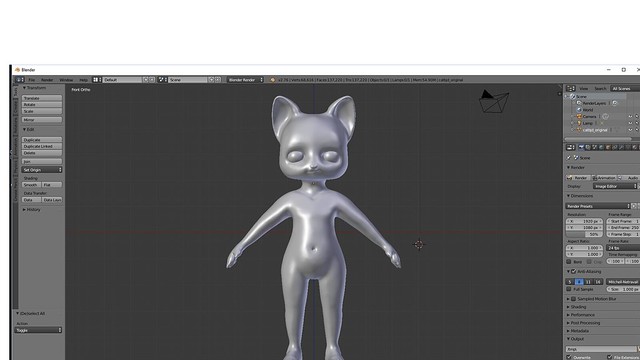Open the Set Origin dropdown
Viewport: 640px width, 360px height.
pyautogui.click(x=42, y=170)
